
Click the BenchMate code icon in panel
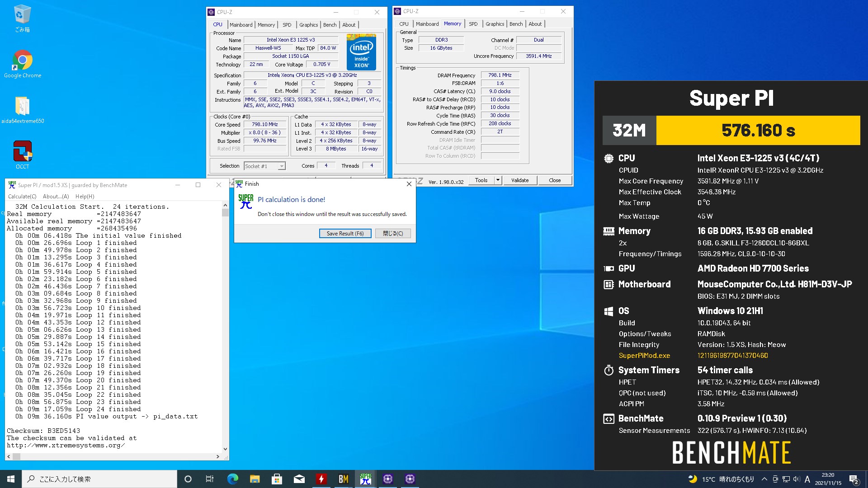pyautogui.click(x=609, y=419)
